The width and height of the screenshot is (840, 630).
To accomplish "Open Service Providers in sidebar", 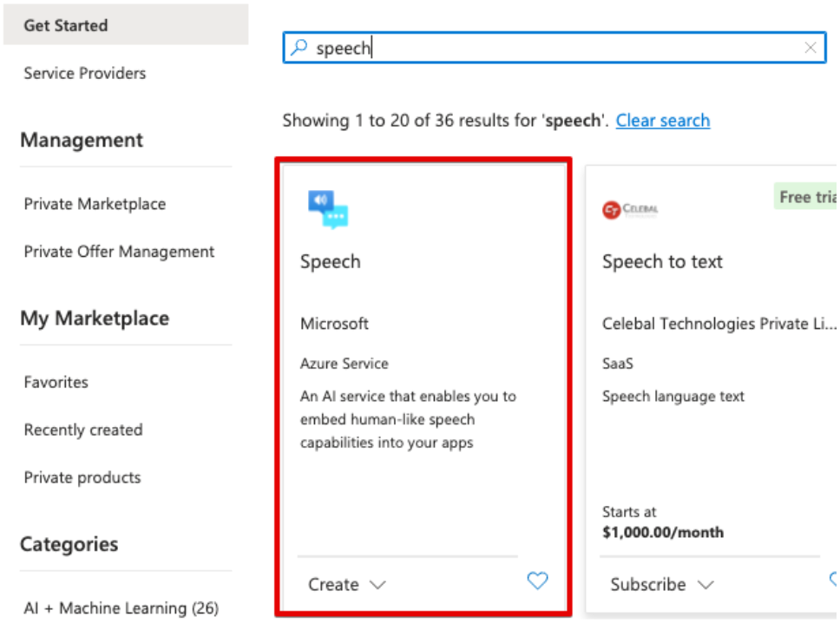I will [85, 73].
